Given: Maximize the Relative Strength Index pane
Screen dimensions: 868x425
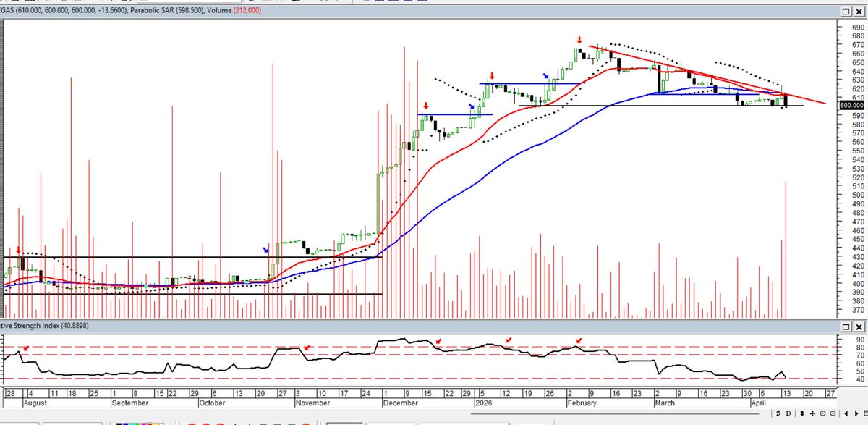Looking at the screenshot, I should pos(846,327).
